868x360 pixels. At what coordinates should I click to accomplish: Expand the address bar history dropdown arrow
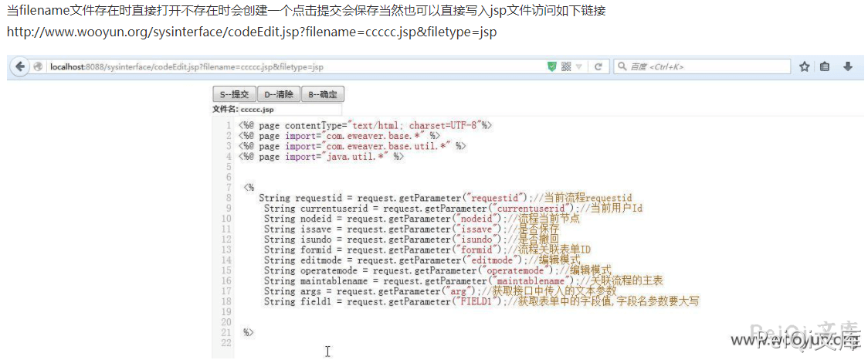(579, 67)
